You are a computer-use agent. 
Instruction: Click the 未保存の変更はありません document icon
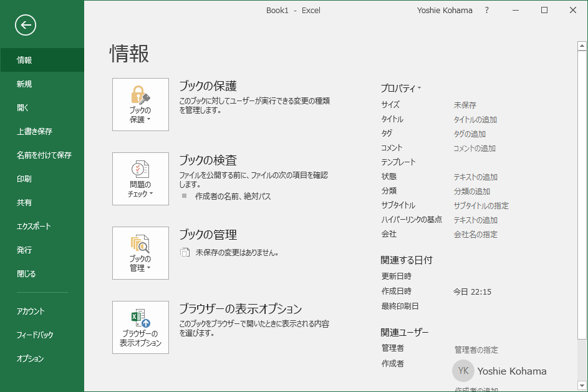[x=185, y=252]
